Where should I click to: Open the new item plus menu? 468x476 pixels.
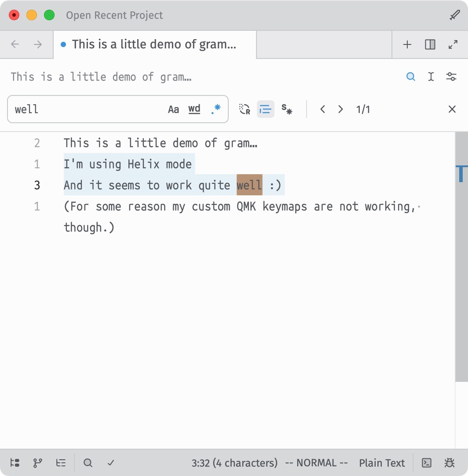tap(407, 44)
